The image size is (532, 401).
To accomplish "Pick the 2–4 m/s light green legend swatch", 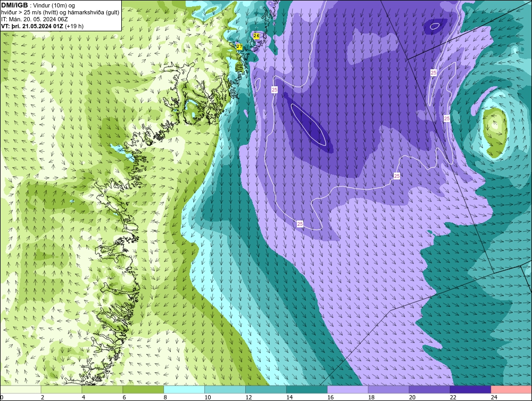I will click(x=61, y=389).
